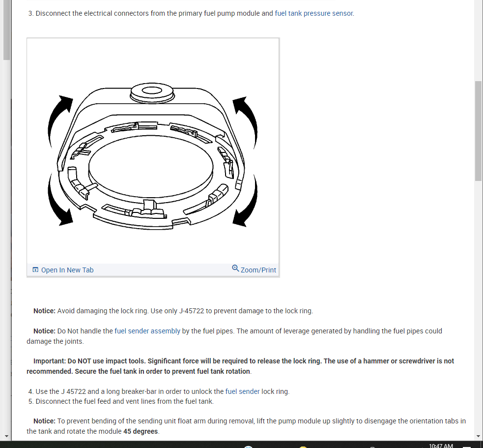Image resolution: width=483 pixels, height=448 pixels.
Task: Click the lock ring diagram's center opening
Action: click(x=151, y=166)
